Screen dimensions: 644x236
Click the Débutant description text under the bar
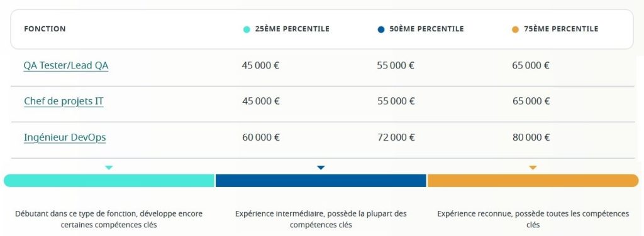(x=109, y=219)
